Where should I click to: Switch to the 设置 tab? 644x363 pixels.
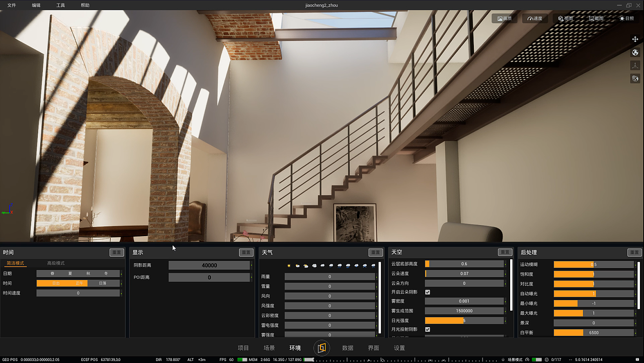399,348
